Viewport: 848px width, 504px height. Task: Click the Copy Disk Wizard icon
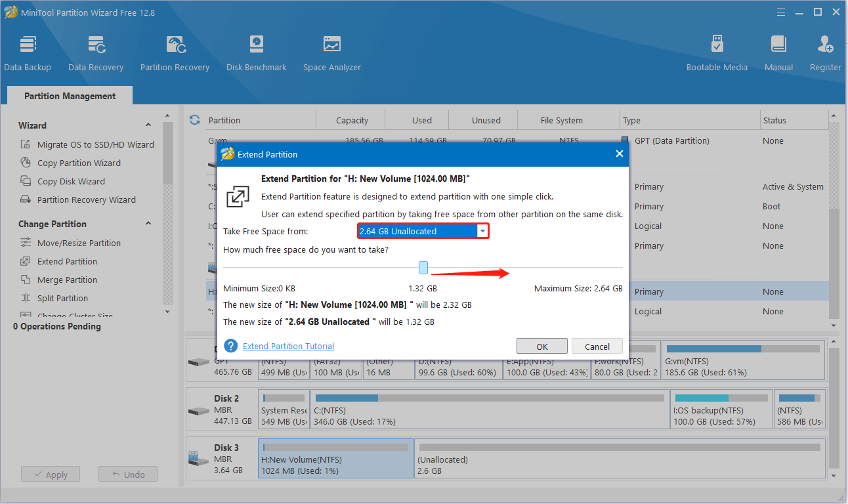tap(26, 181)
